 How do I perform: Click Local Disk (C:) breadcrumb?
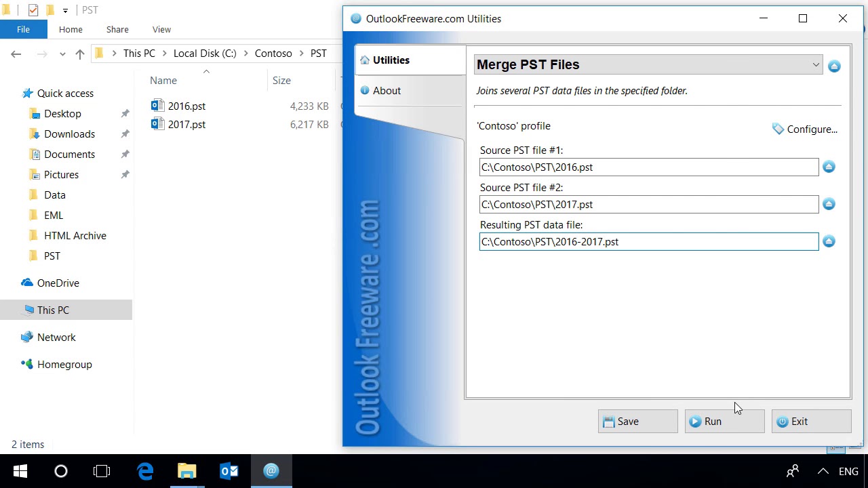click(205, 54)
